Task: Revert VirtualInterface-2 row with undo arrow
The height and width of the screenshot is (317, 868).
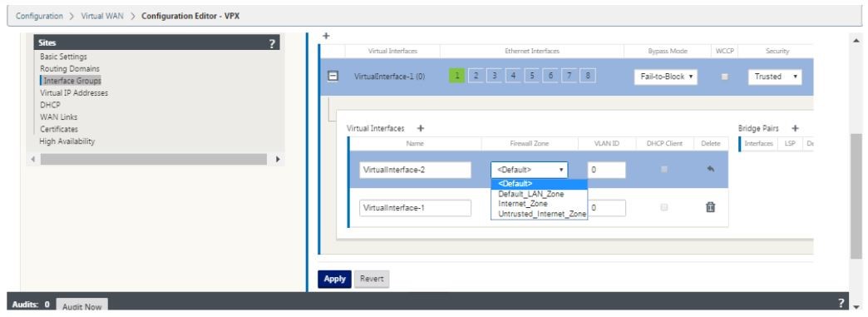Action: click(711, 170)
